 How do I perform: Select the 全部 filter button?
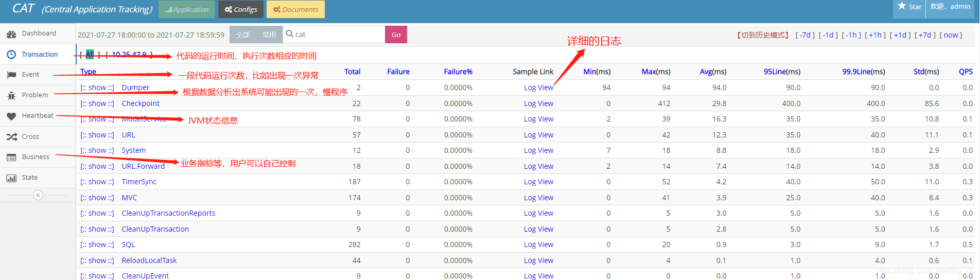[x=243, y=34]
